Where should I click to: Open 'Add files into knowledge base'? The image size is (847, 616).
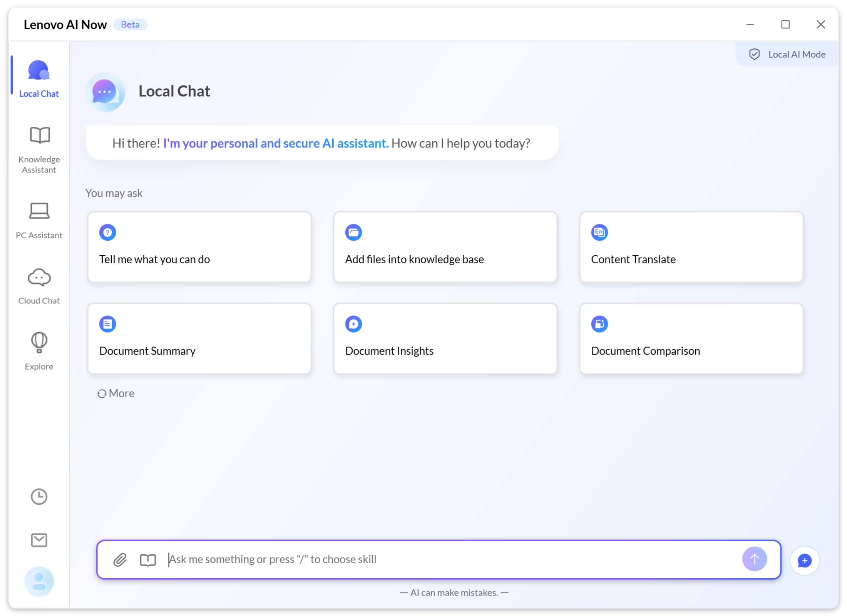[x=445, y=247]
